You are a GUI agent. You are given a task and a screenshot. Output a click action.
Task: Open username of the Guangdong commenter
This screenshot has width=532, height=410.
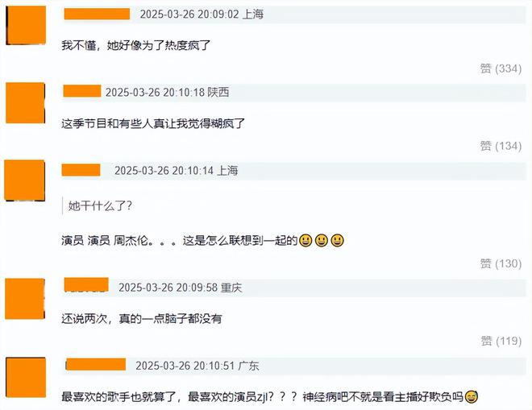(96, 364)
